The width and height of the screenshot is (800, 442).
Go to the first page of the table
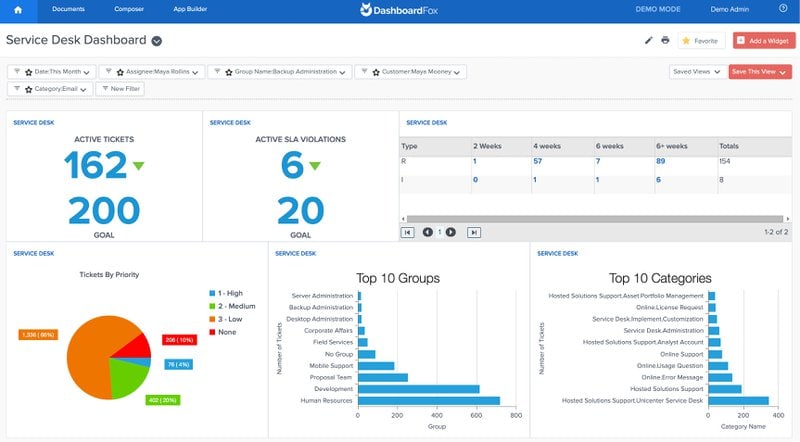coord(408,232)
